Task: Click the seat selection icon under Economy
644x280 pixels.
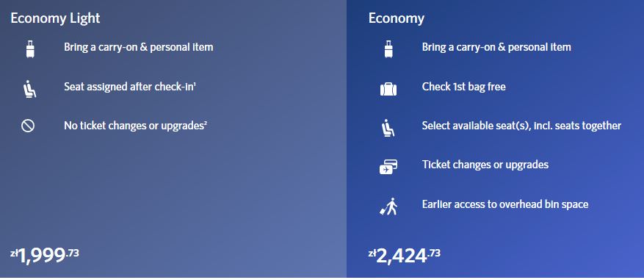Action: (x=387, y=127)
